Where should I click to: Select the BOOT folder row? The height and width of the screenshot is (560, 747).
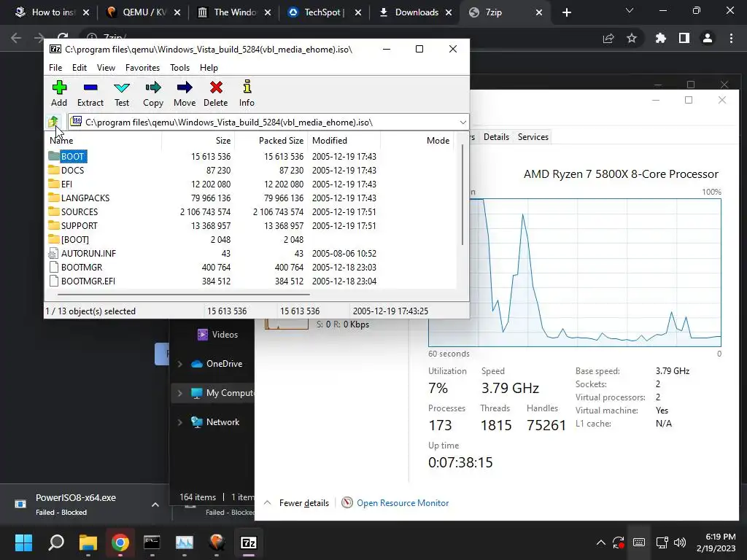(252, 156)
